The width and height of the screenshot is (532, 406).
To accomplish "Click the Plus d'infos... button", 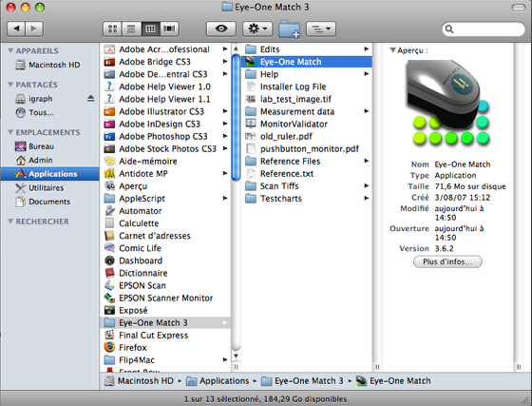I will point(447,261).
